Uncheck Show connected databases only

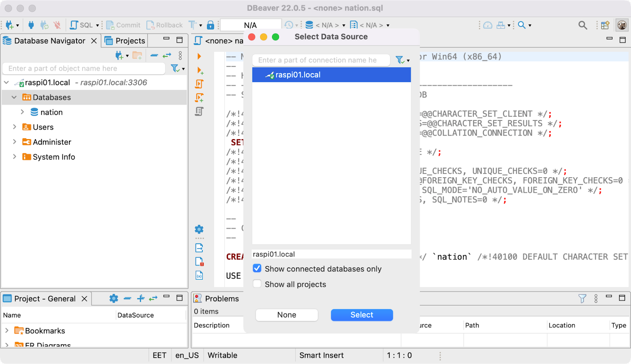pos(257,269)
